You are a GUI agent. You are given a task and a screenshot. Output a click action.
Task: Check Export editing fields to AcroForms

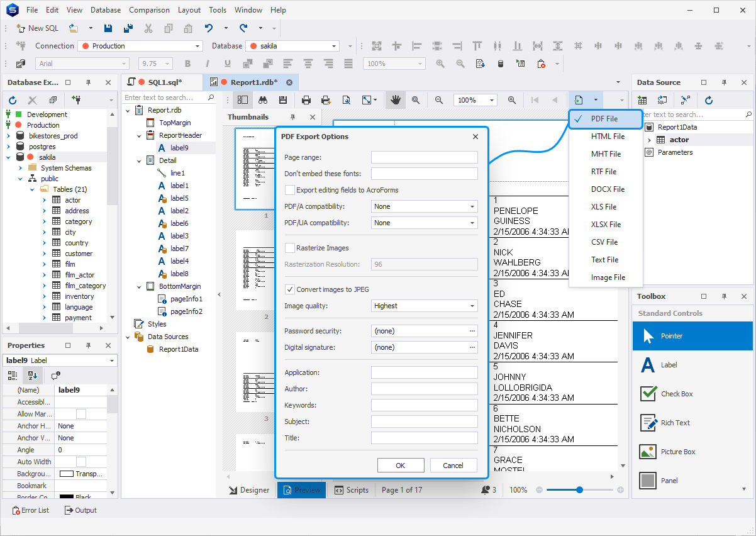point(290,189)
